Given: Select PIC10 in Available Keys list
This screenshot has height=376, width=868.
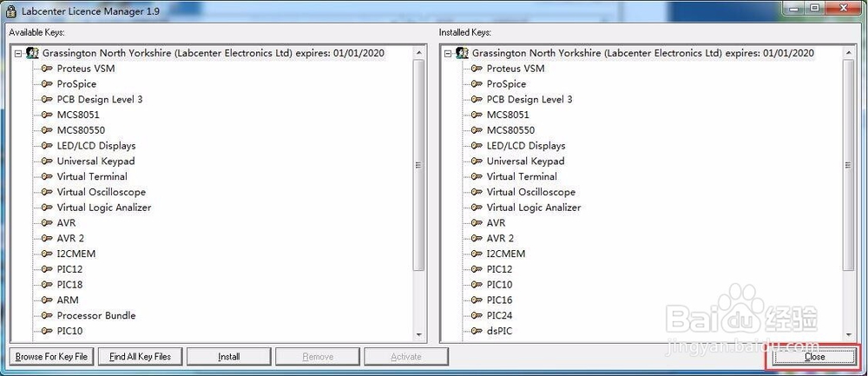Looking at the screenshot, I should 69,331.
